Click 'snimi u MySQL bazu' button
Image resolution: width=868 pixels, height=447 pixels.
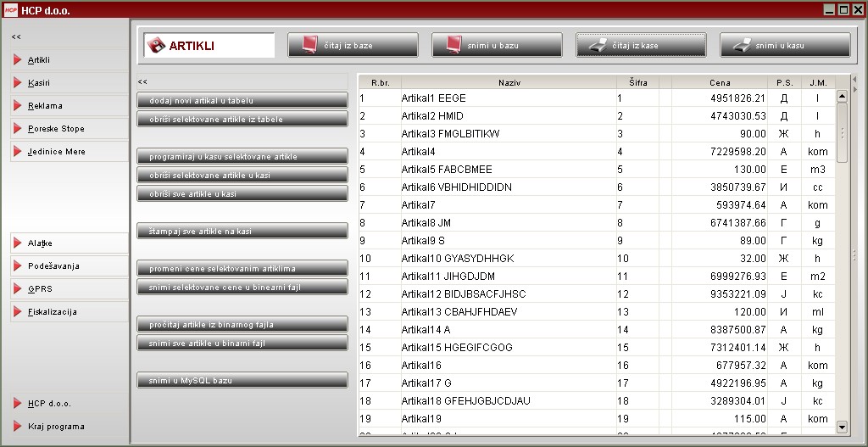pos(242,381)
